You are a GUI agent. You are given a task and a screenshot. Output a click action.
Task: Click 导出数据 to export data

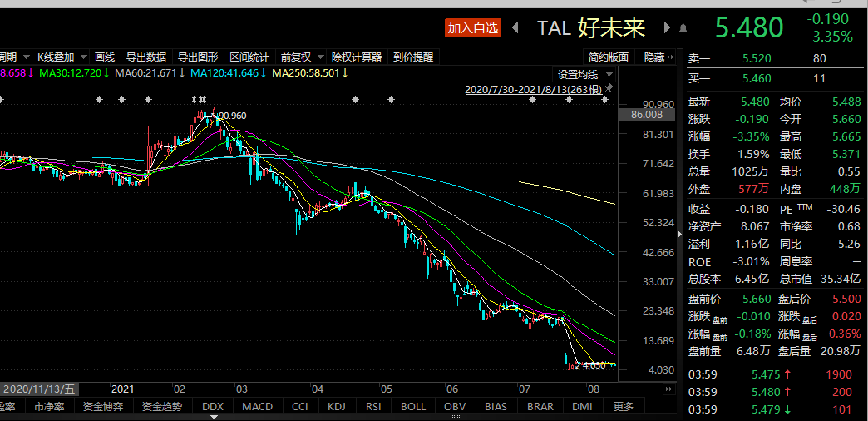coord(146,57)
